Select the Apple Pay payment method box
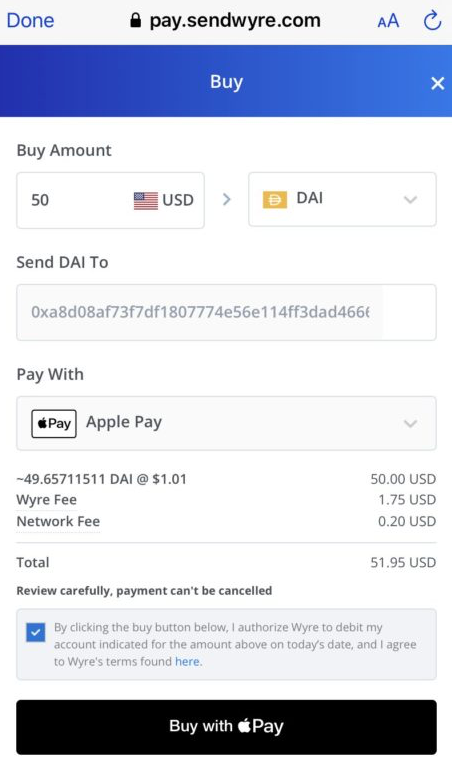 click(x=226, y=424)
